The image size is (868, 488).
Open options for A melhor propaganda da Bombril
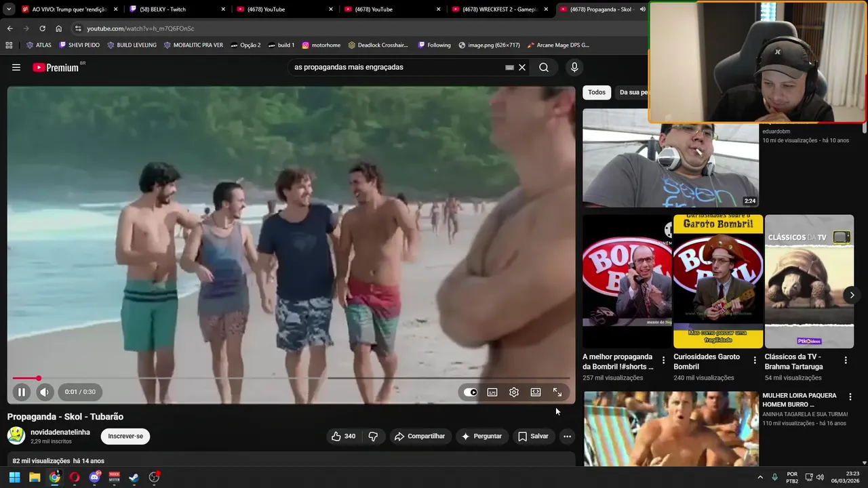tap(663, 361)
